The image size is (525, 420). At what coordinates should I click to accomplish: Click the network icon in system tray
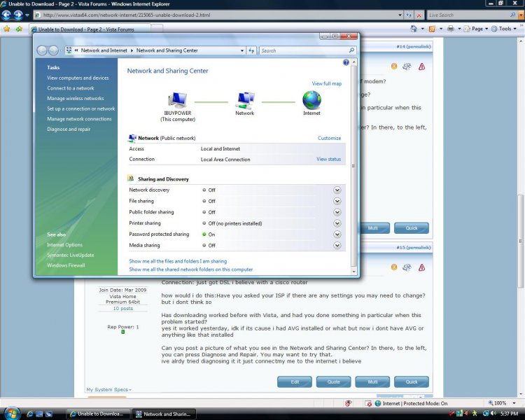(486, 414)
